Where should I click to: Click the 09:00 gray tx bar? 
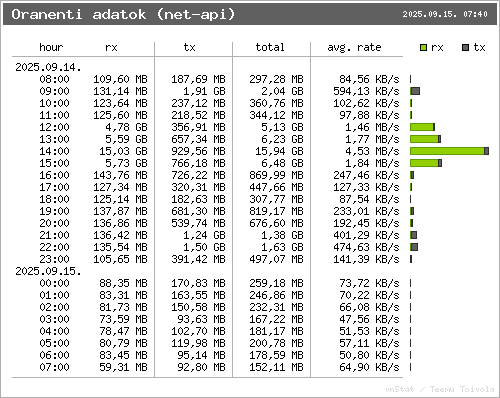pyautogui.click(x=415, y=91)
